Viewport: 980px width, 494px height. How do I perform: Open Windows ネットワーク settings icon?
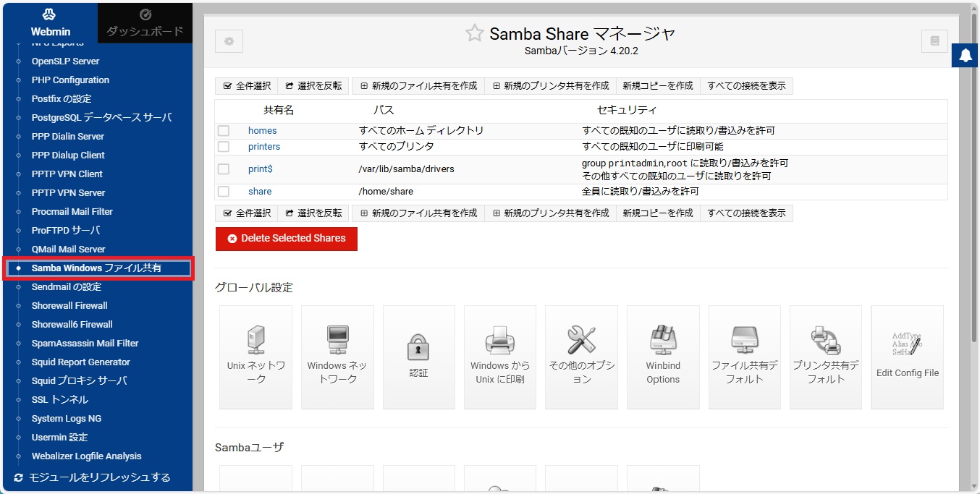tap(337, 357)
